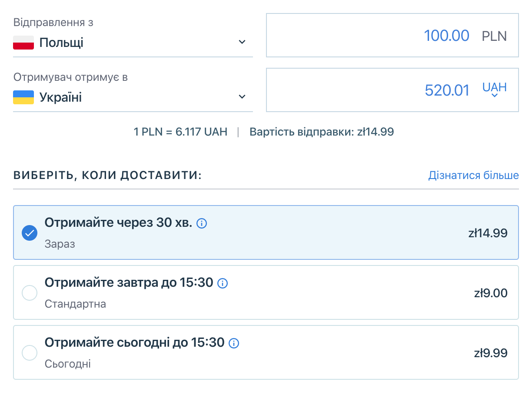Click the Ukraine flag icon
532x398 pixels.
[x=23, y=97]
